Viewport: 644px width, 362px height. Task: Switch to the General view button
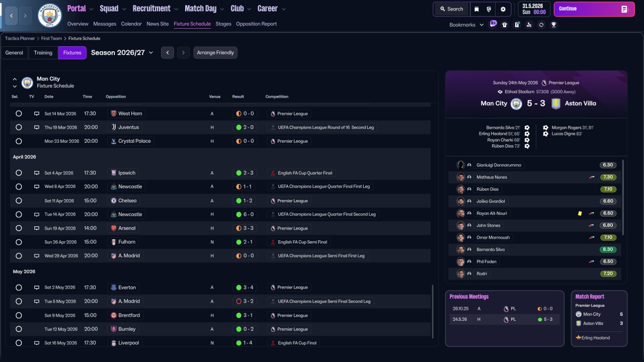coord(14,53)
